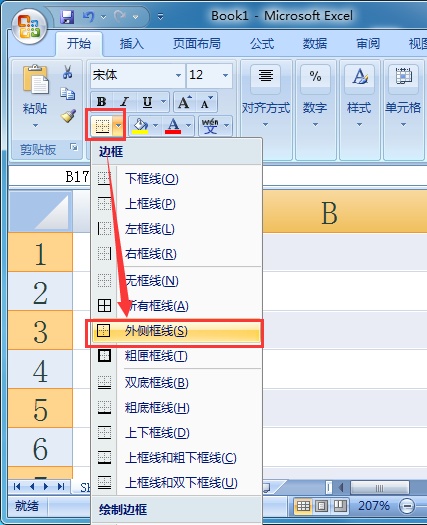Open the 剪贴板 dialog launcher
Image resolution: width=427 pixels, height=525 pixels.
pyautogui.click(x=74, y=147)
